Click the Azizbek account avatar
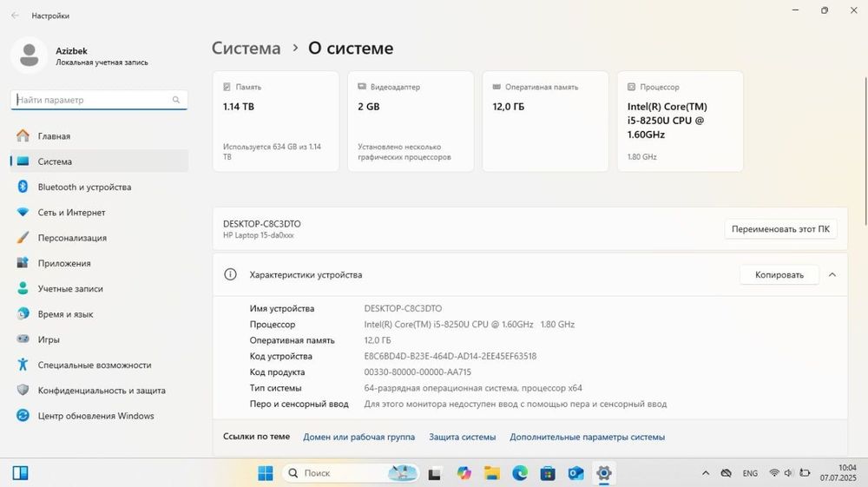The image size is (868, 487). tap(29, 56)
